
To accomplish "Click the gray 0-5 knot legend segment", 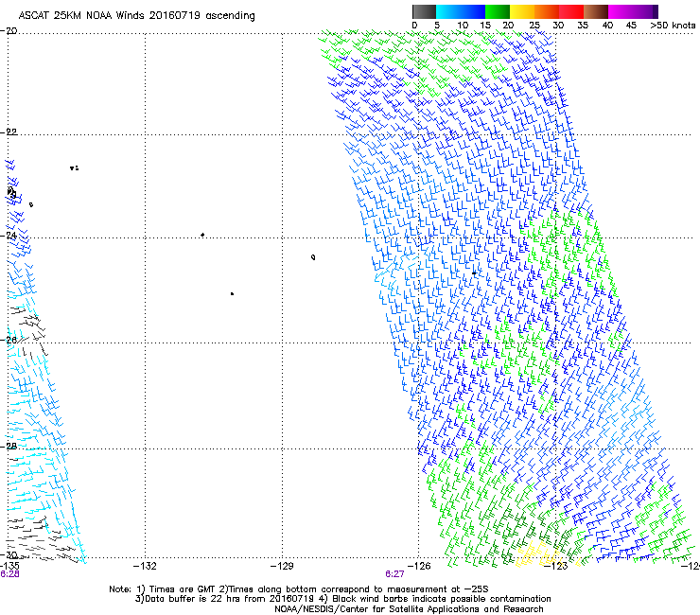I will point(424,11).
